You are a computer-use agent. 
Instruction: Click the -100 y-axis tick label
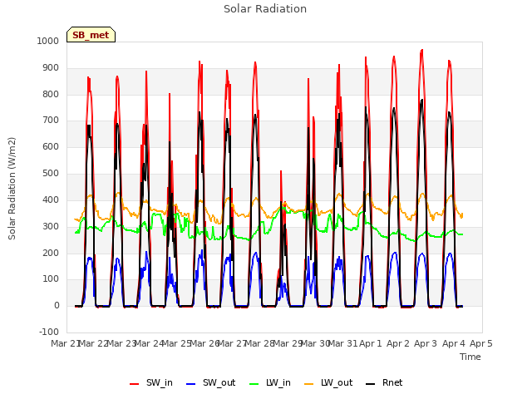[x=49, y=332]
